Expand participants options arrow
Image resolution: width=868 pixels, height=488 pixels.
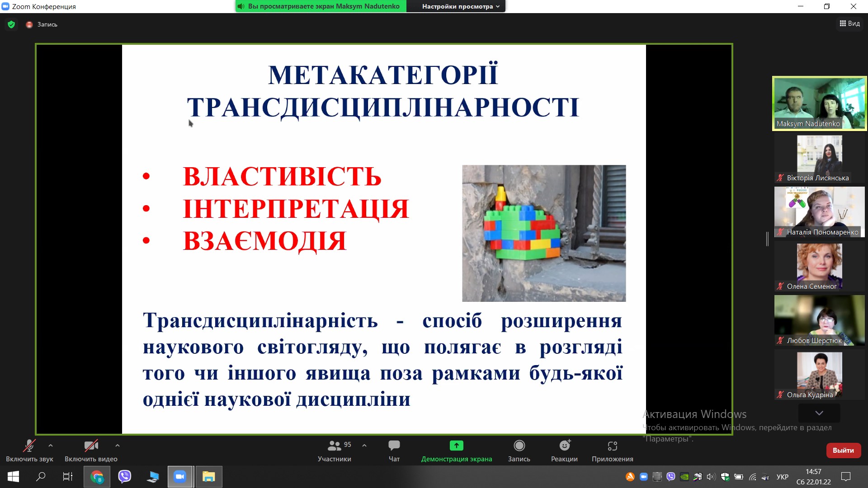click(x=364, y=446)
